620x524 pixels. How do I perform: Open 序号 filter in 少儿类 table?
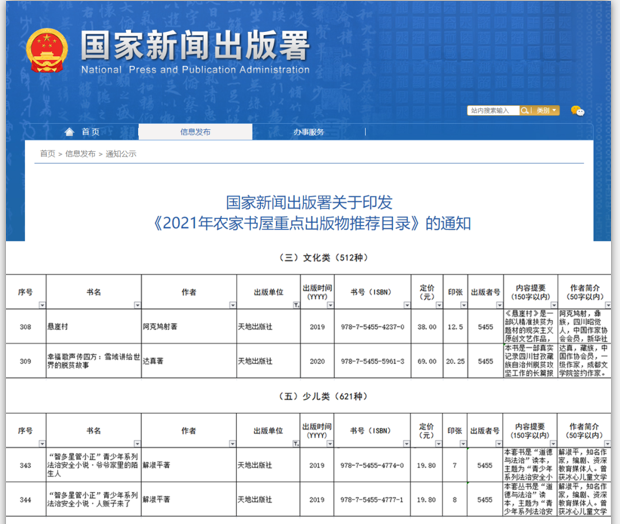pos(42,444)
